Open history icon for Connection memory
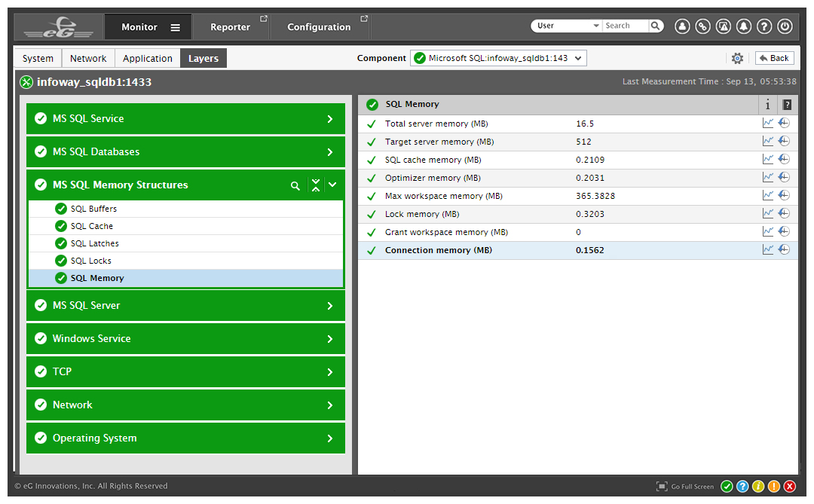This screenshot has height=504, width=814. tap(784, 249)
